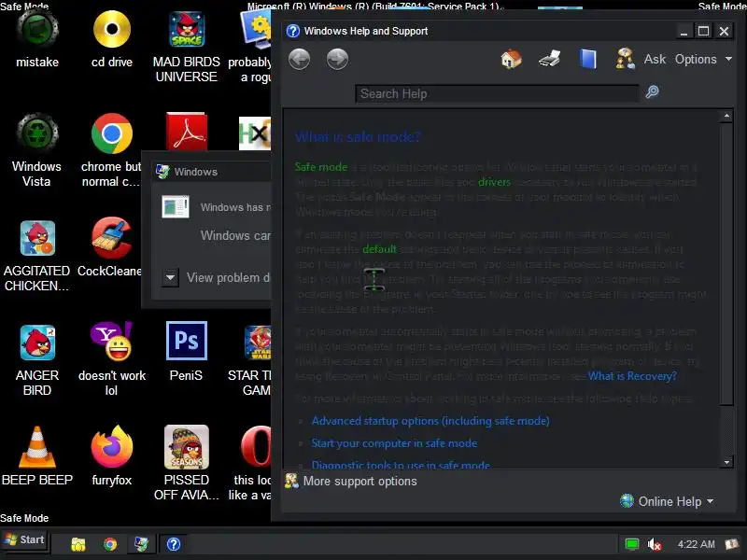Select the 'mistake' desktop icon
Screen dimensions: 747x560
coord(37,39)
